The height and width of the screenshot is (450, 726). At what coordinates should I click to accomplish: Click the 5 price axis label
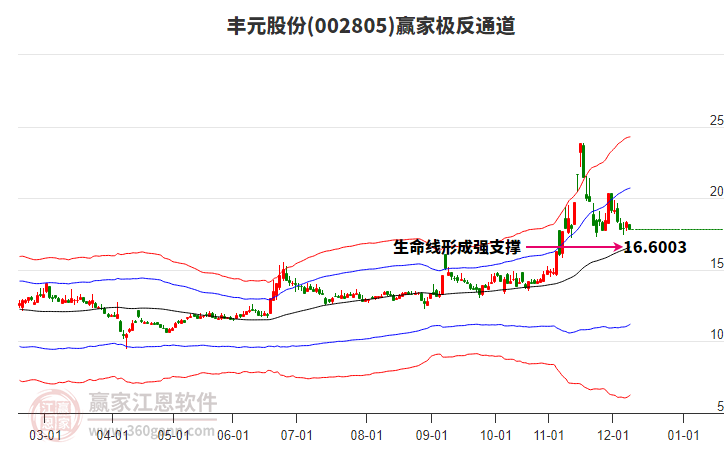point(720,406)
